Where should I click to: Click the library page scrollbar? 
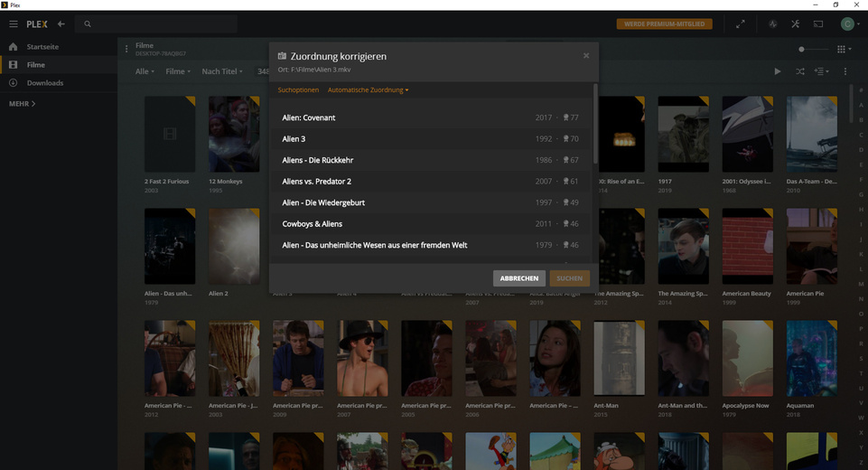(851, 104)
